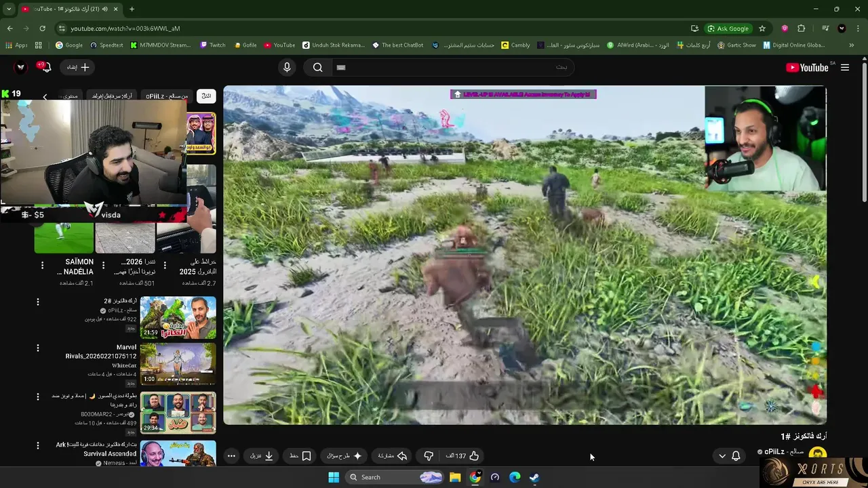
Task: Click the taskbar Search box
Action: (395, 477)
